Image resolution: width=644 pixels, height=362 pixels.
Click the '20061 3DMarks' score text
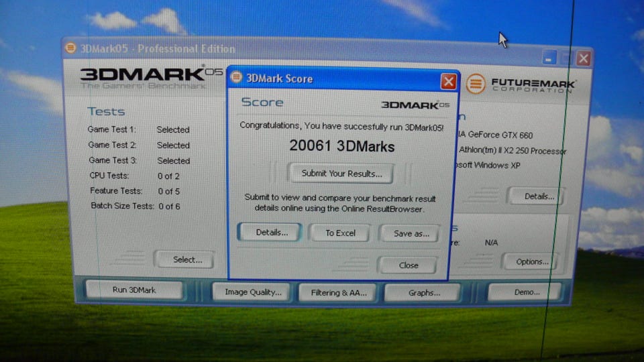341,145
